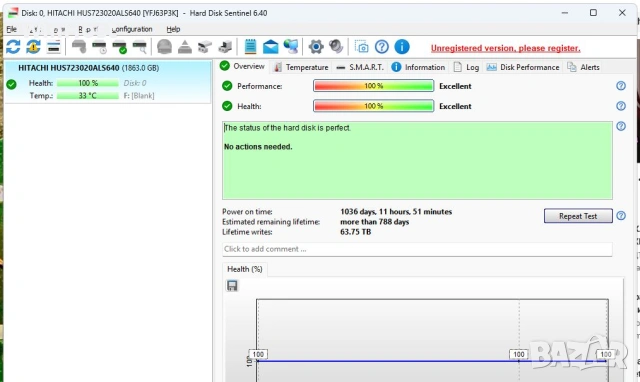Click the green status description text box
The image size is (640, 382).
pyautogui.click(x=417, y=160)
